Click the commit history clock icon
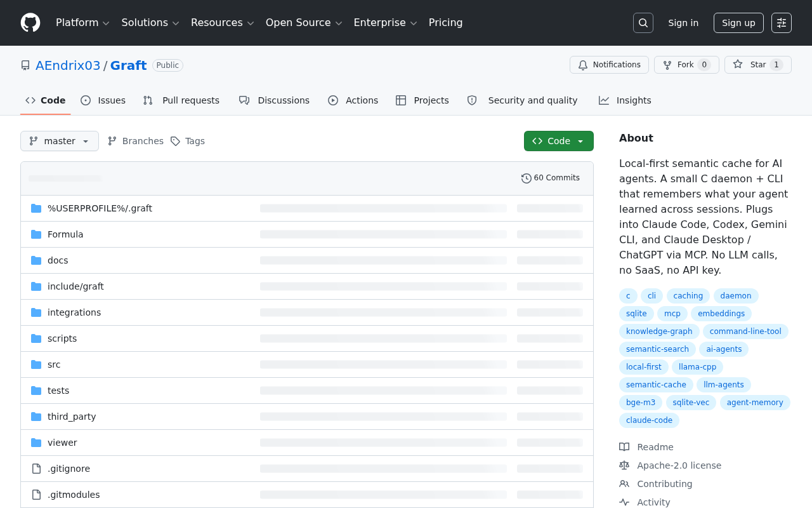This screenshot has width=812, height=508. click(x=527, y=178)
